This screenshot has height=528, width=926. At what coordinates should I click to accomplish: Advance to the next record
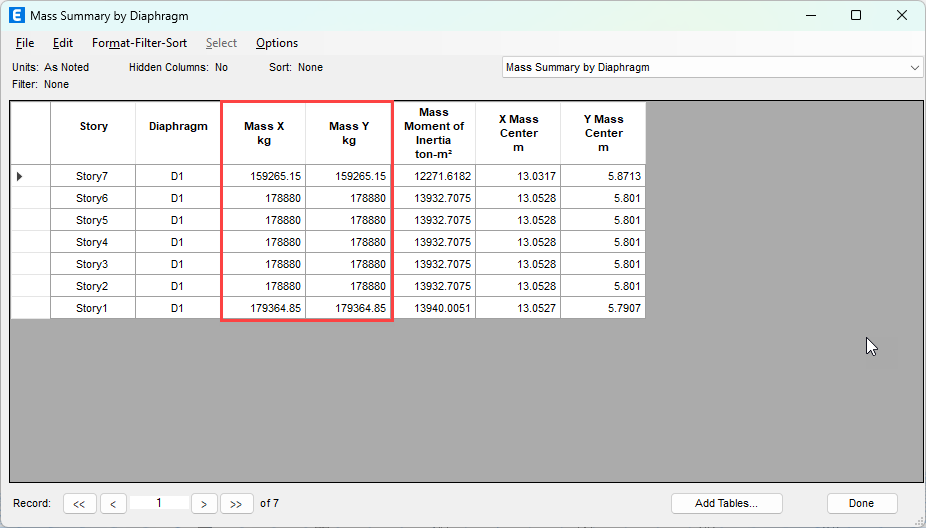click(204, 504)
